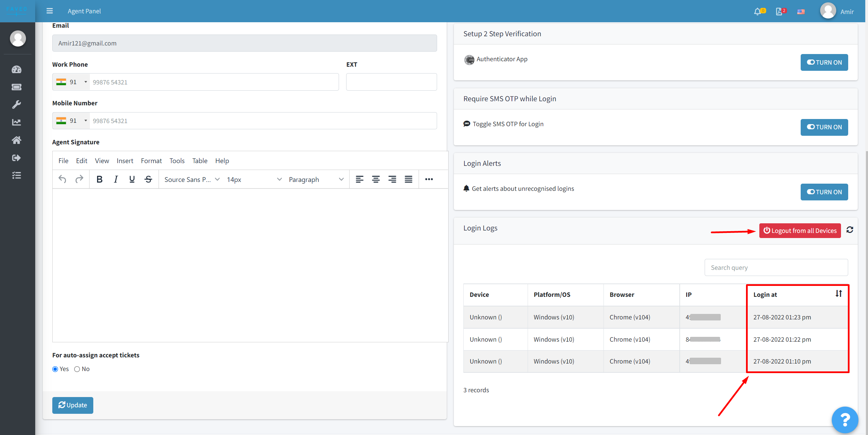This screenshot has width=868, height=435.
Task: Toggle the hamburger menu beside Agent Panel
Action: tap(49, 11)
